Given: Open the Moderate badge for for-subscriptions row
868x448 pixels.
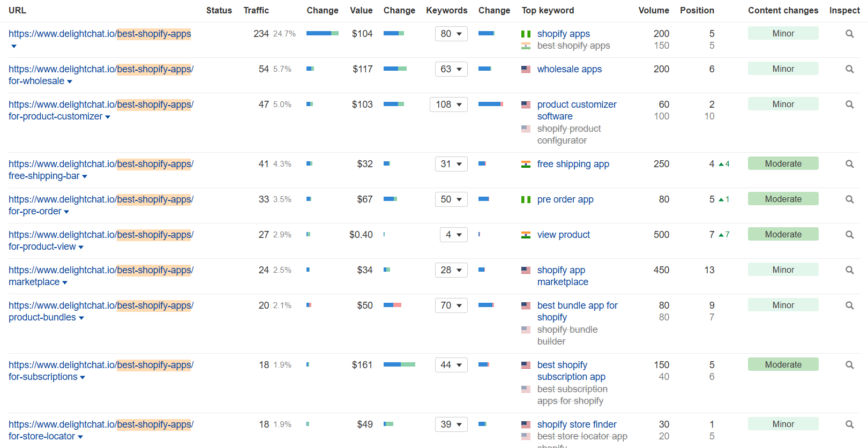Looking at the screenshot, I should [x=783, y=364].
